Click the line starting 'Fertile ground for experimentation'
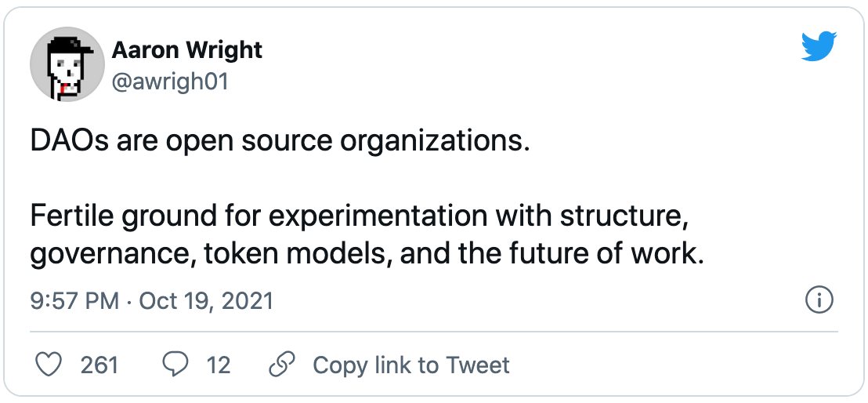This screenshot has height=403, width=868. [359, 216]
